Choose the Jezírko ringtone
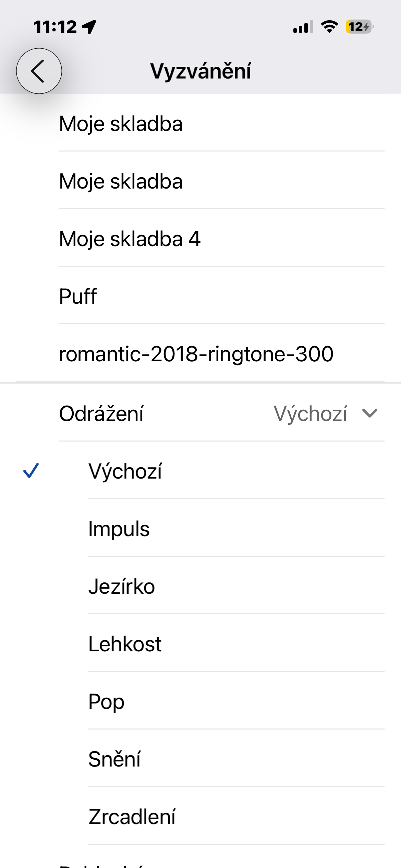This screenshot has height=868, width=401. 122,586
